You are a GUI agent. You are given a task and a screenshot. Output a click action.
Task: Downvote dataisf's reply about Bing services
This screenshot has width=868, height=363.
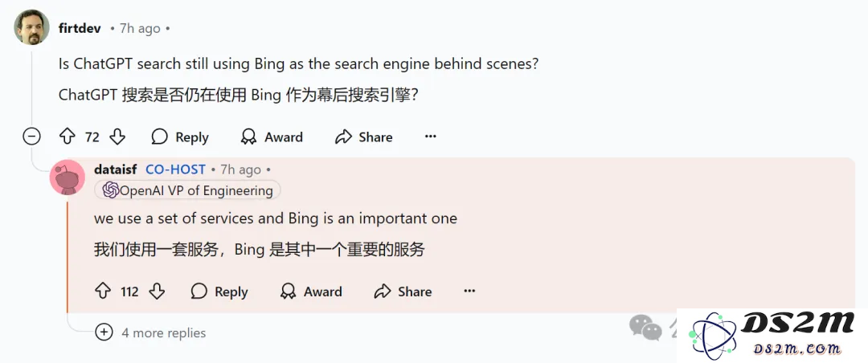158,291
